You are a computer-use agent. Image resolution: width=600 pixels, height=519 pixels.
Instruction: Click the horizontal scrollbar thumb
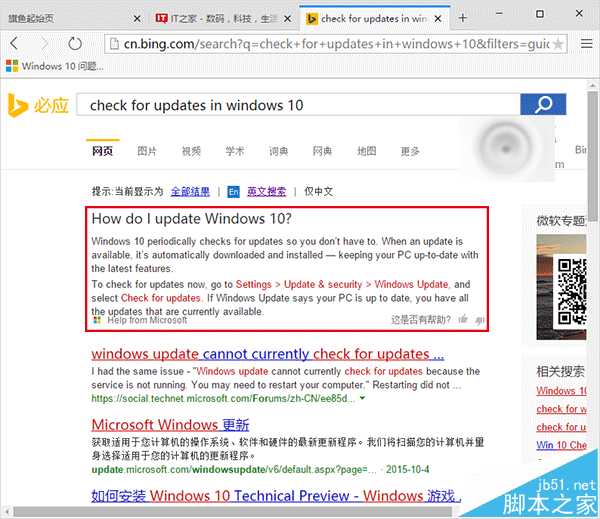pyautogui.click(x=233, y=512)
